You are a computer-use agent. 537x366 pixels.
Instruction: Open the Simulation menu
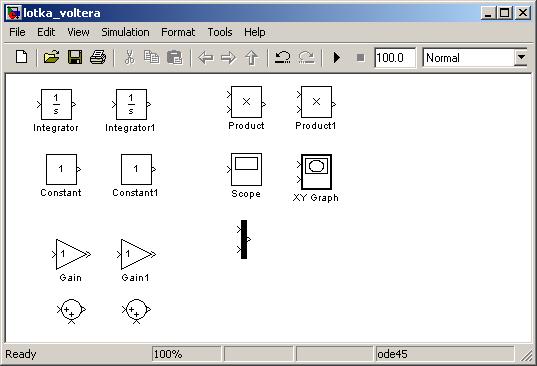point(125,32)
